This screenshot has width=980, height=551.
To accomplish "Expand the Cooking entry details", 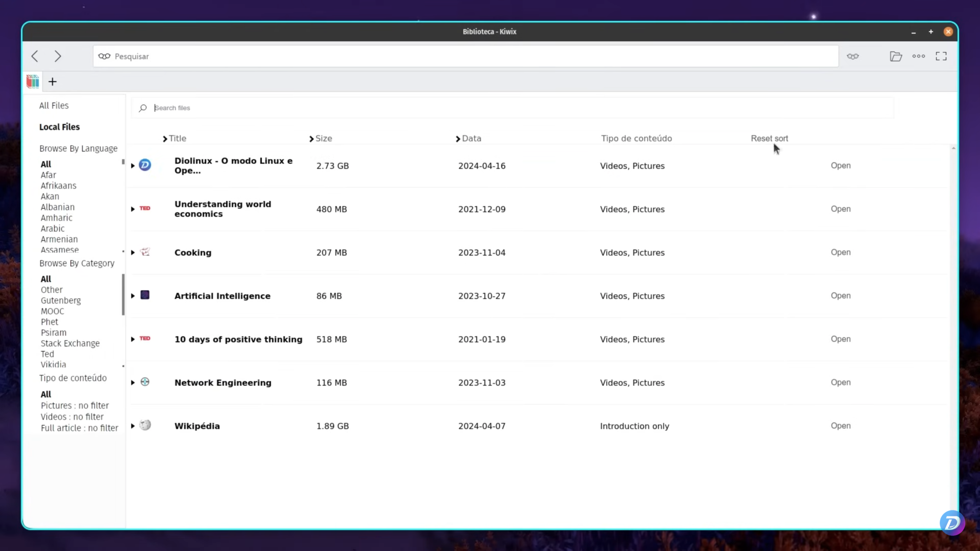I will coord(133,253).
